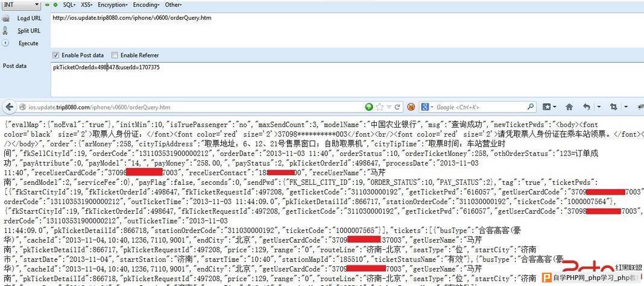
Task: Click the browser address bar URL
Action: pyautogui.click(x=99, y=107)
